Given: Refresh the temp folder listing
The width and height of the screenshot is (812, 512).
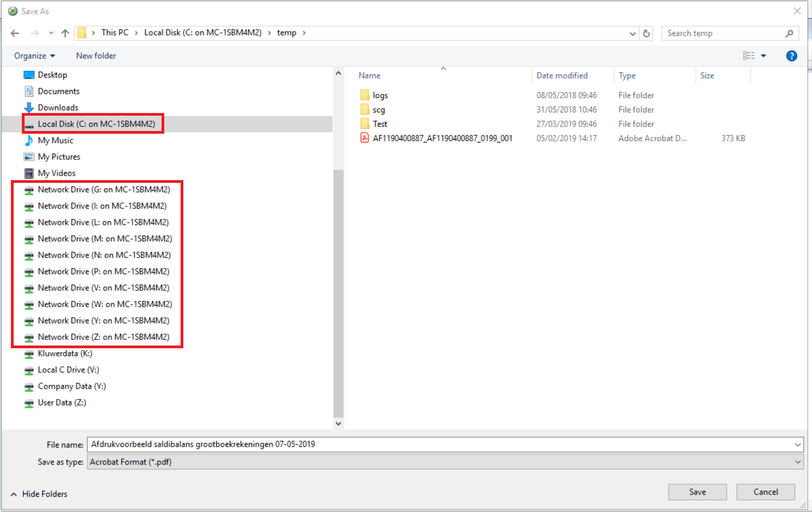Looking at the screenshot, I should coord(646,33).
